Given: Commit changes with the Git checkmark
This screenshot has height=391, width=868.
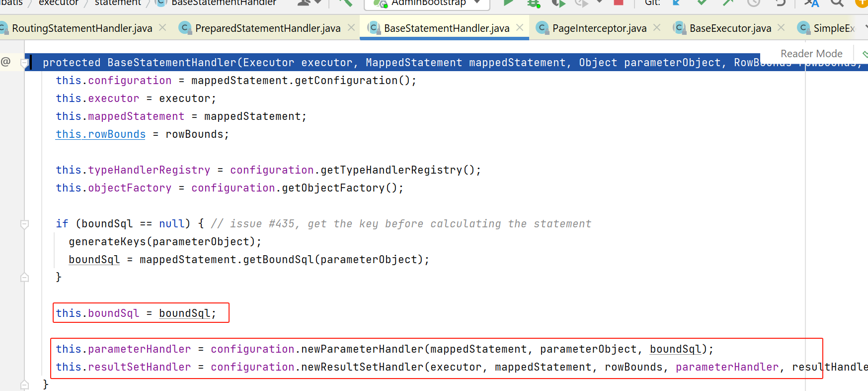Looking at the screenshot, I should coord(702,2).
